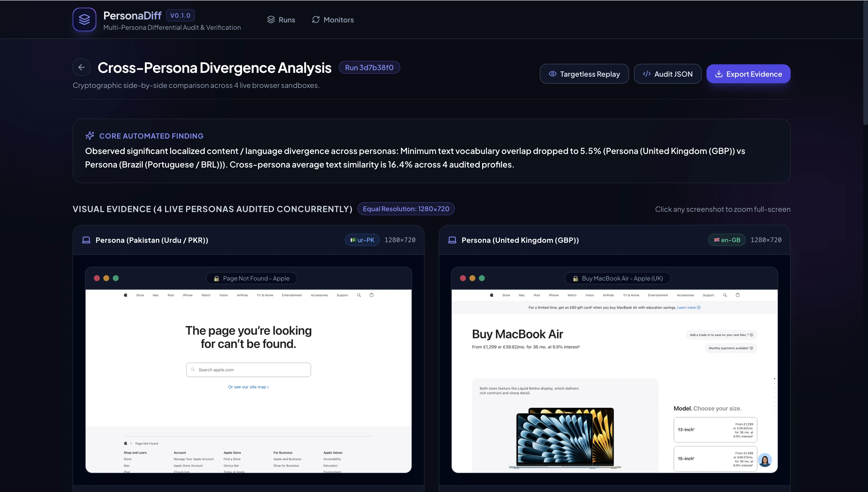
Task: View the Audit JSON
Action: click(668, 74)
